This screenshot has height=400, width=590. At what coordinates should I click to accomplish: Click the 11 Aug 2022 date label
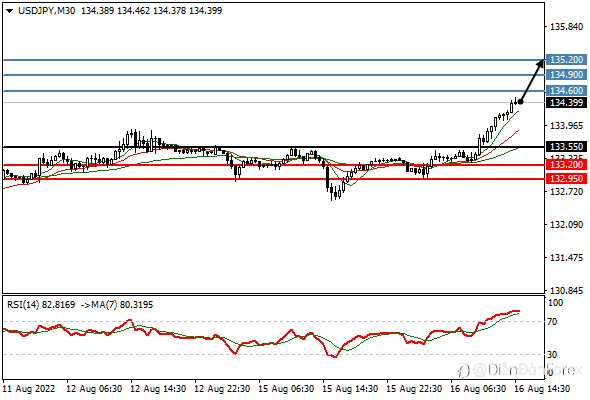coord(29,388)
